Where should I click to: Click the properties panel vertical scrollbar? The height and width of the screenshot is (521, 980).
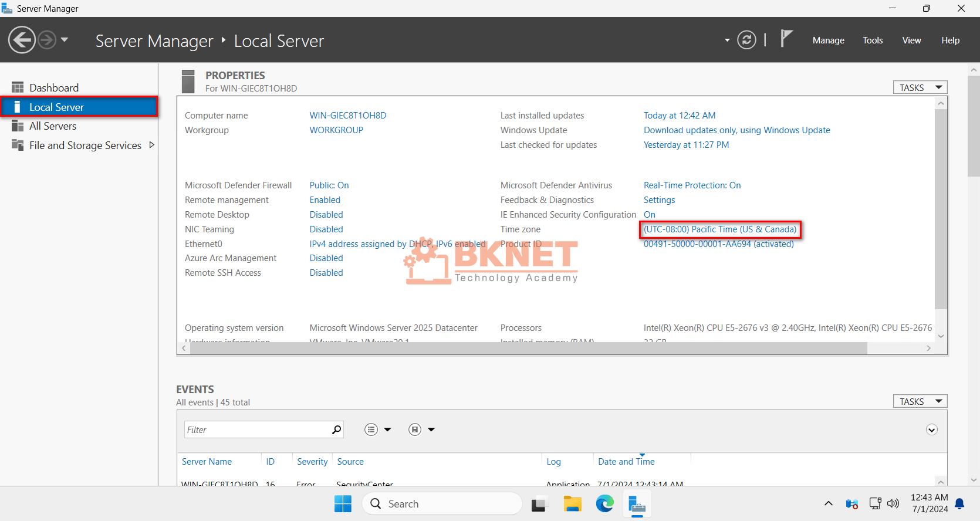coord(941,208)
